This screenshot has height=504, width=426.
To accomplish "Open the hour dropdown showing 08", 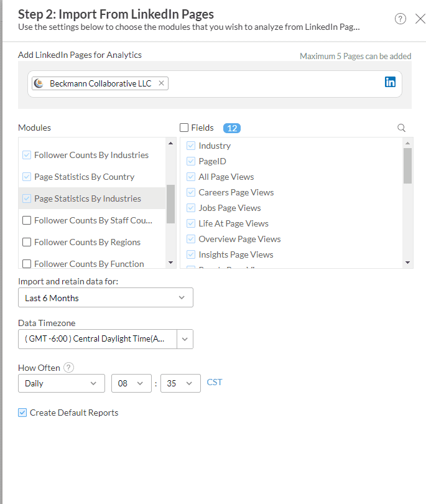I will (x=131, y=383).
